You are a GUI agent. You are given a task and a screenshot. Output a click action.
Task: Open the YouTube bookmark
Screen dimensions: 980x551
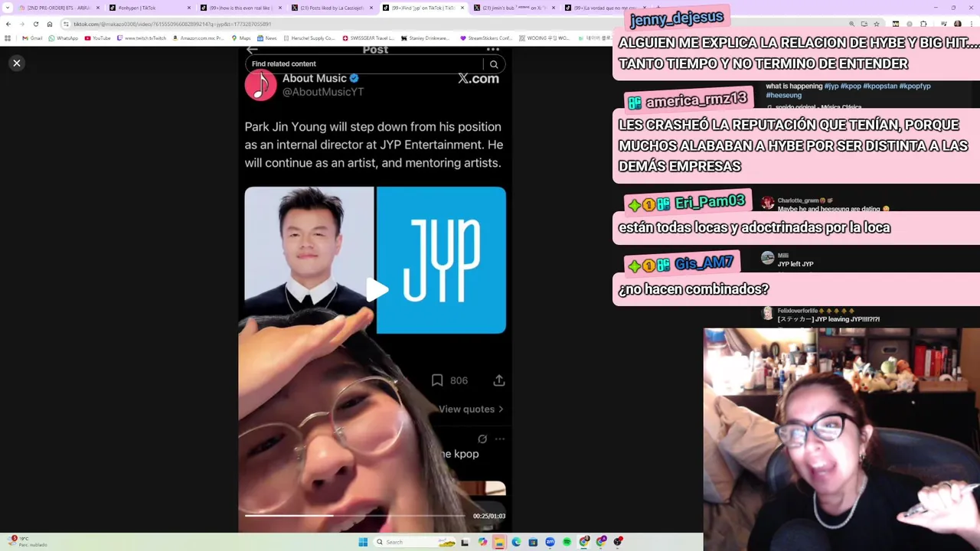pyautogui.click(x=97, y=38)
